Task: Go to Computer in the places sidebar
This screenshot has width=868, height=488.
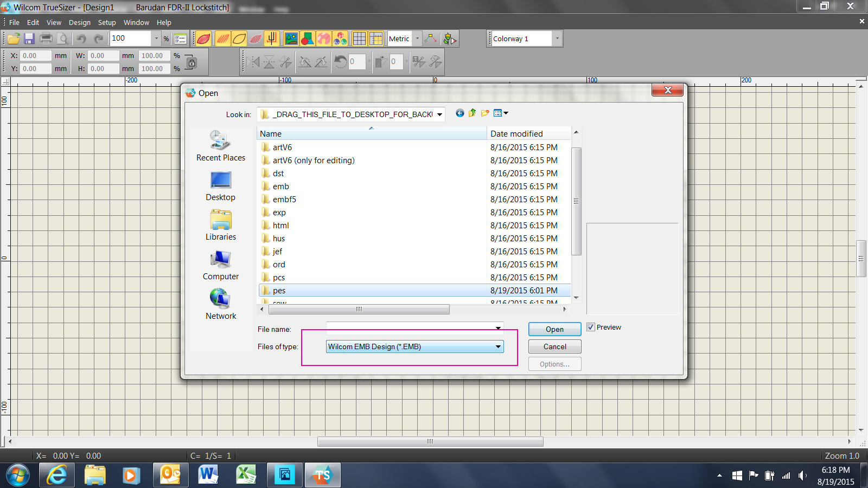Action: (220, 265)
